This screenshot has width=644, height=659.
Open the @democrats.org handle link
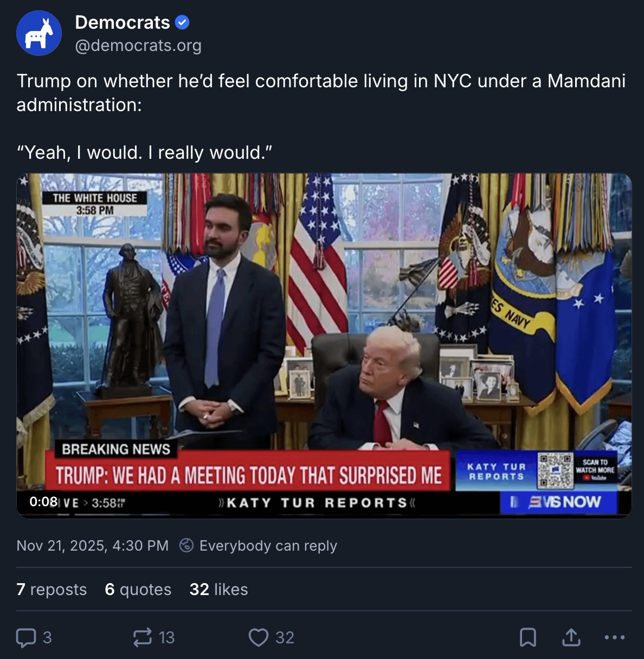138,46
